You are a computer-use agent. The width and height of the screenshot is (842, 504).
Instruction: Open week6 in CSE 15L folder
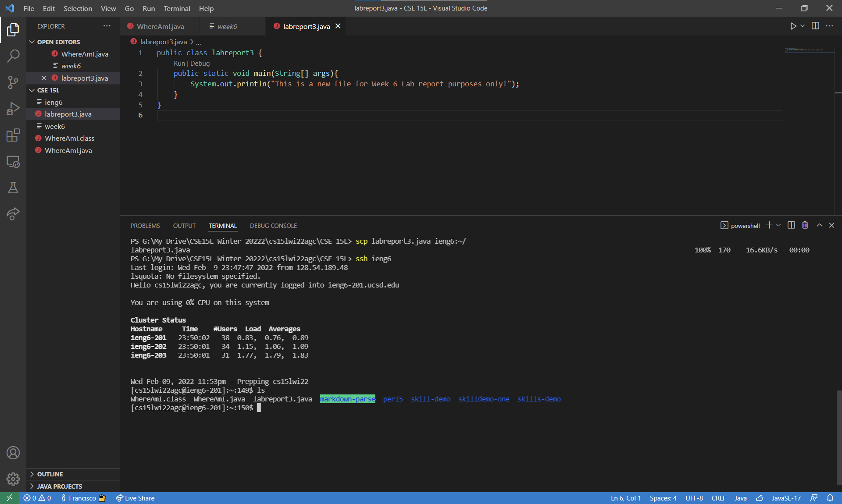(x=73, y=126)
